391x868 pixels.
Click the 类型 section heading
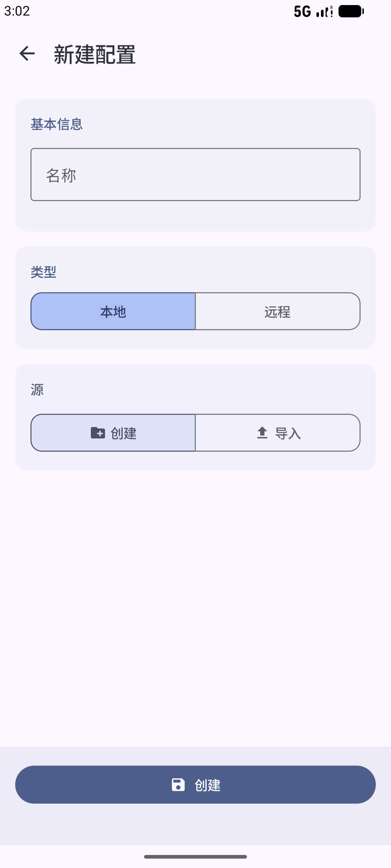click(x=43, y=272)
